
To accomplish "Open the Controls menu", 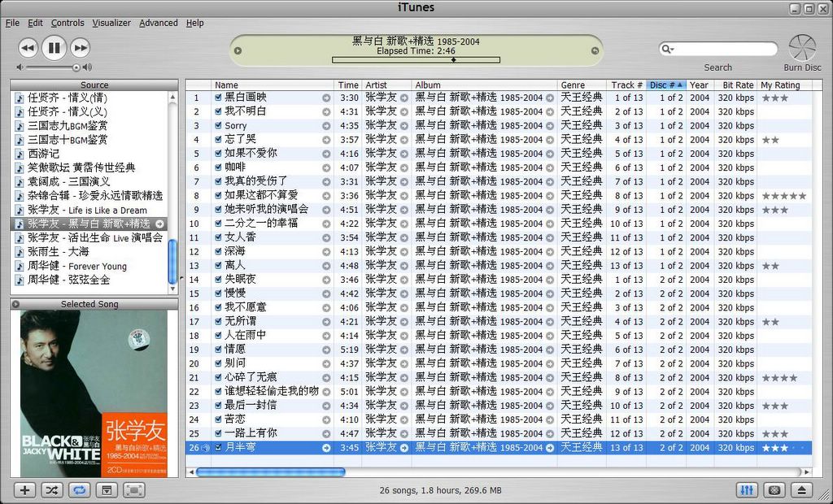I will pyautogui.click(x=68, y=23).
